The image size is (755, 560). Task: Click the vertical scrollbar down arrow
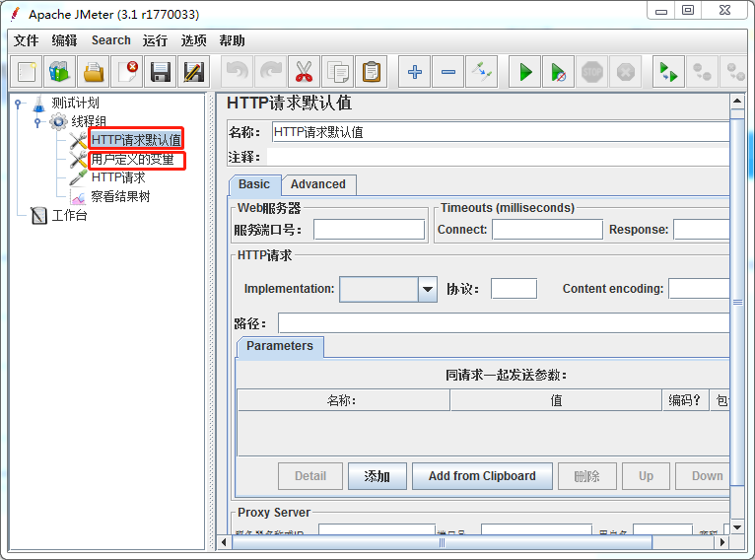737,527
